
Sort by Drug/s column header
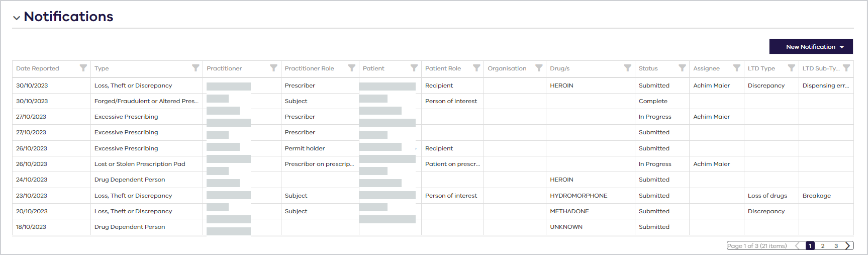[x=560, y=68]
